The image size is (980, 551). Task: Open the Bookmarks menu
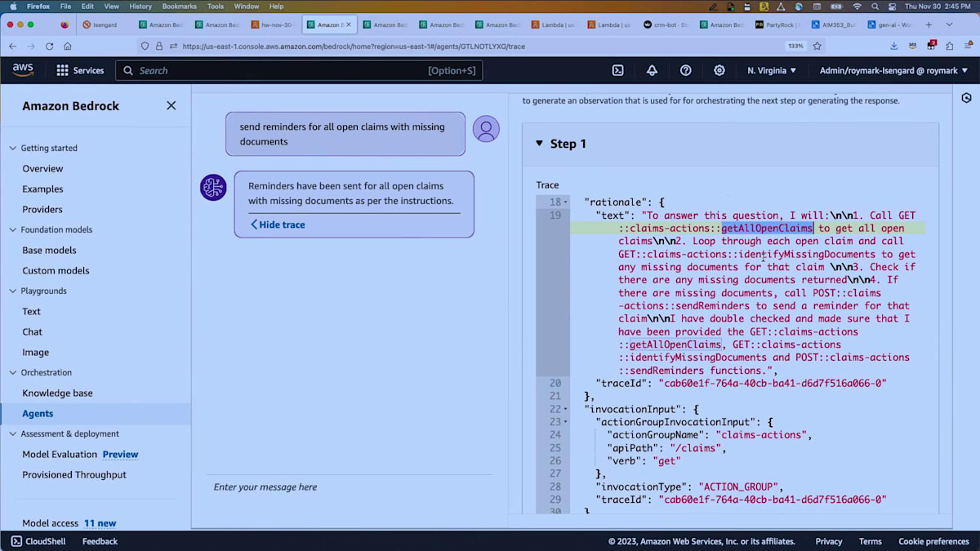pyautogui.click(x=180, y=6)
